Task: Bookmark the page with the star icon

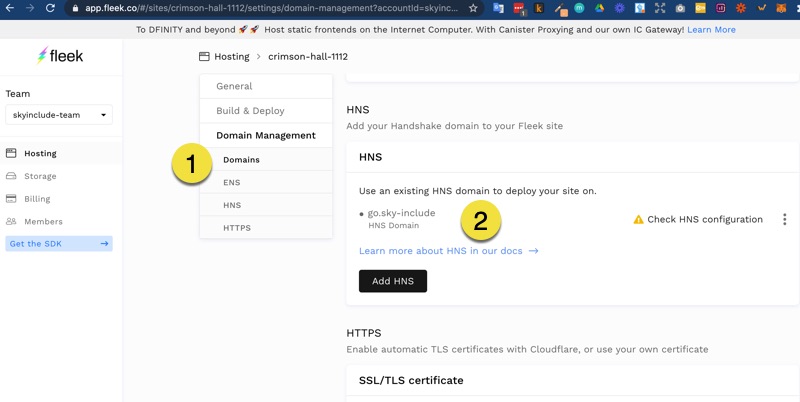Action: click(473, 8)
